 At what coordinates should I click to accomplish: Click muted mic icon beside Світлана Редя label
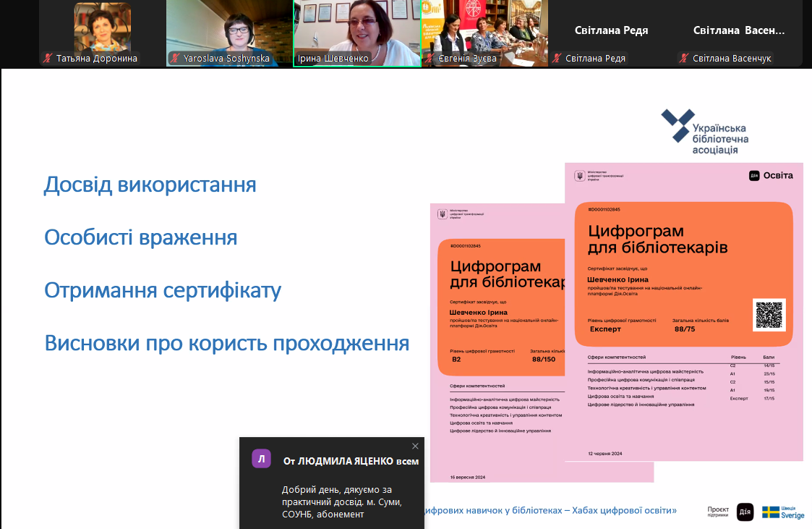pos(557,59)
